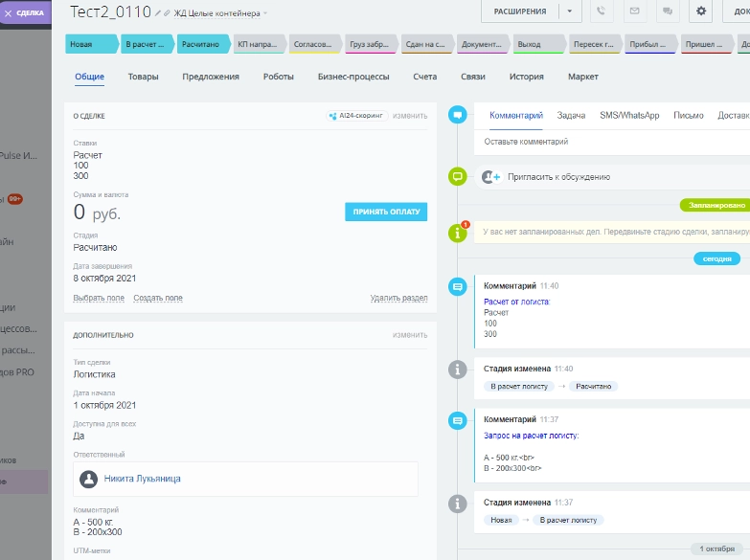Select the SMS/WhatsApp timeline tab
The image size is (750, 560).
(629, 115)
